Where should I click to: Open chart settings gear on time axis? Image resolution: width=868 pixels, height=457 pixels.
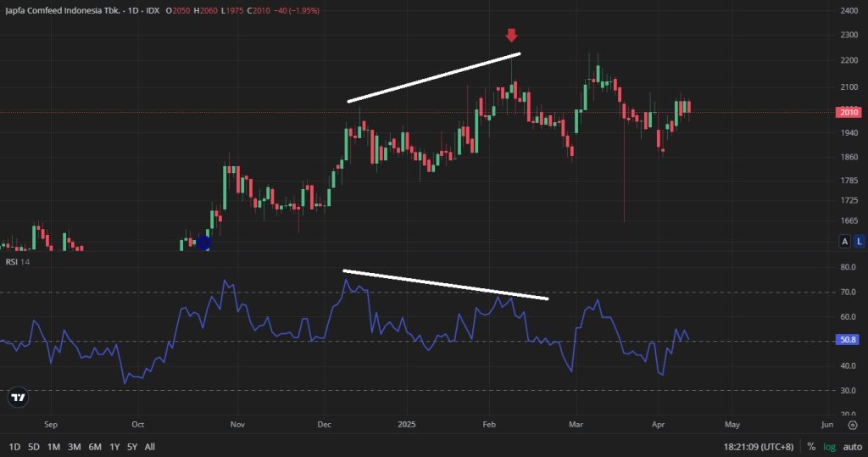coord(853,425)
